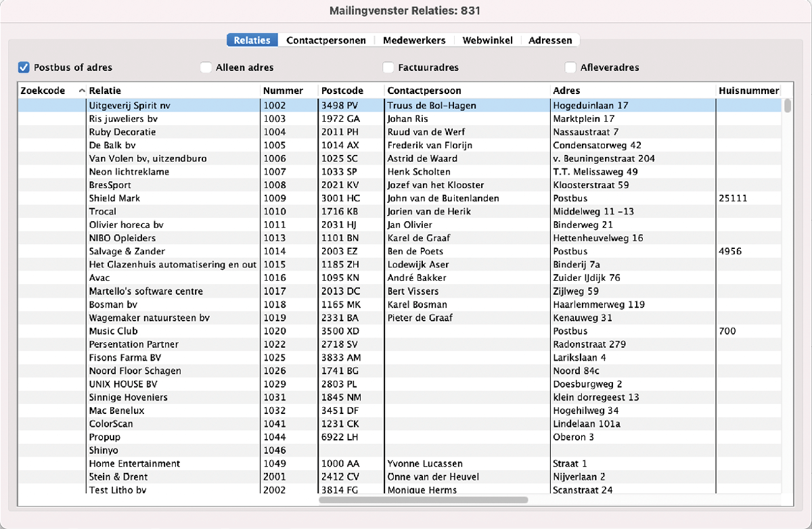This screenshot has height=529, width=812.
Task: Select the Fisons Farma BV row
Action: [x=399, y=357]
